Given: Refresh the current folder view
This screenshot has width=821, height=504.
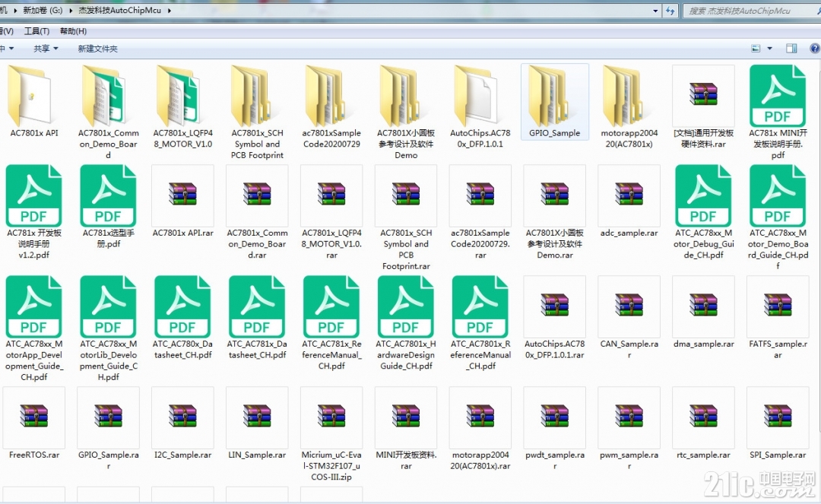Looking at the screenshot, I should point(670,11).
